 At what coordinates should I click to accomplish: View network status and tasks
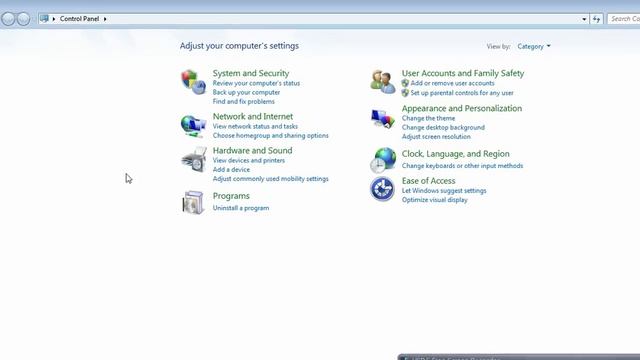(x=255, y=127)
